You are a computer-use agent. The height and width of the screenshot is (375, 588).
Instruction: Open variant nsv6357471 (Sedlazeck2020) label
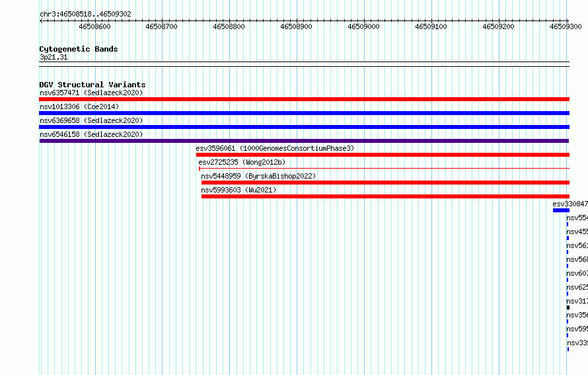coord(91,93)
